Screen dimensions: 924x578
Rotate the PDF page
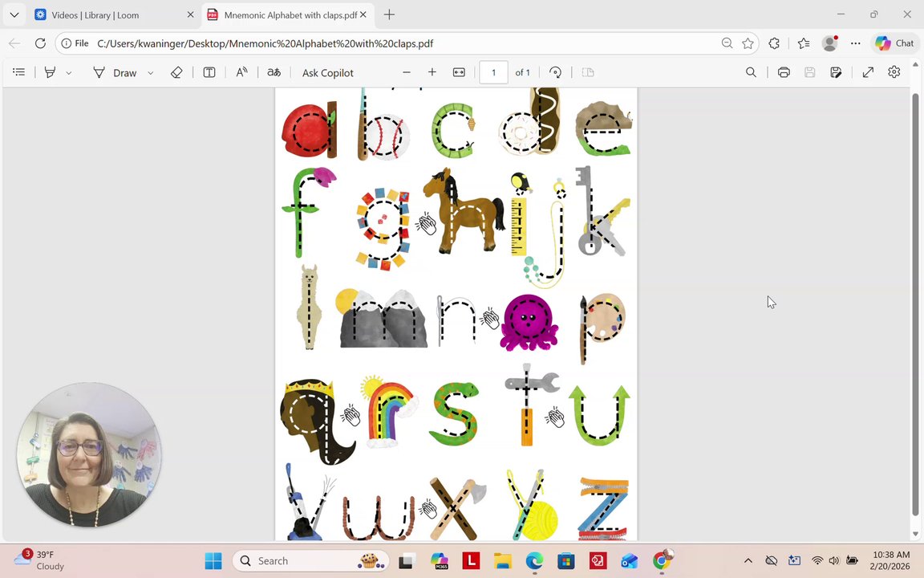555,72
